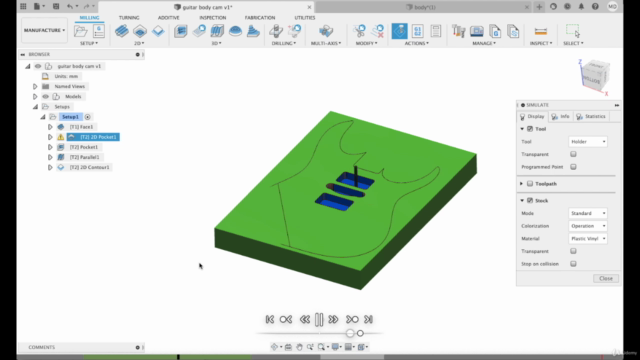Open the Statistics tab in Simulate
Screen dimensions: 640x360
point(591,117)
